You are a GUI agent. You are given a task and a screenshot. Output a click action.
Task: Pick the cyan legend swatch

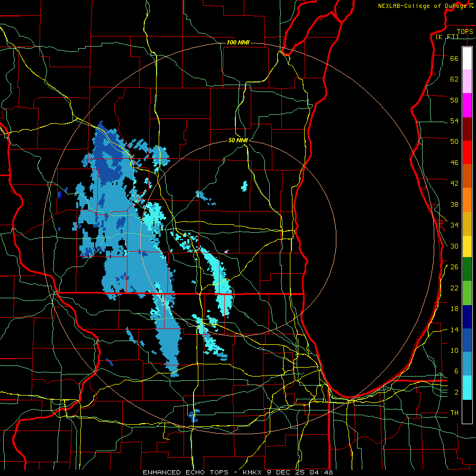467,388
